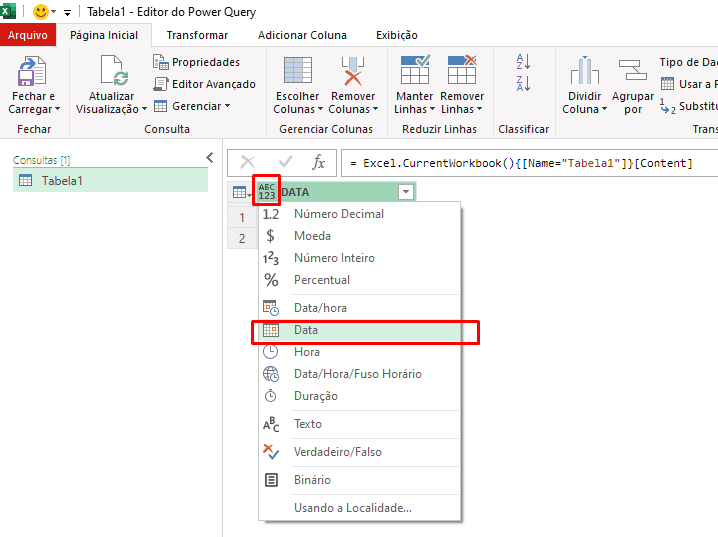Screen dimensions: 718x537
Task: Open Propriedades of the query
Action: coord(196,62)
